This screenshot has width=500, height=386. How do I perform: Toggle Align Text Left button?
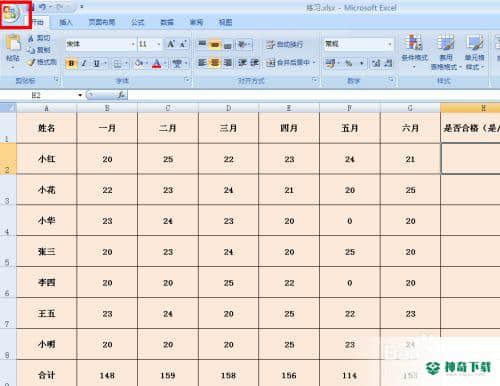pyautogui.click(x=202, y=63)
